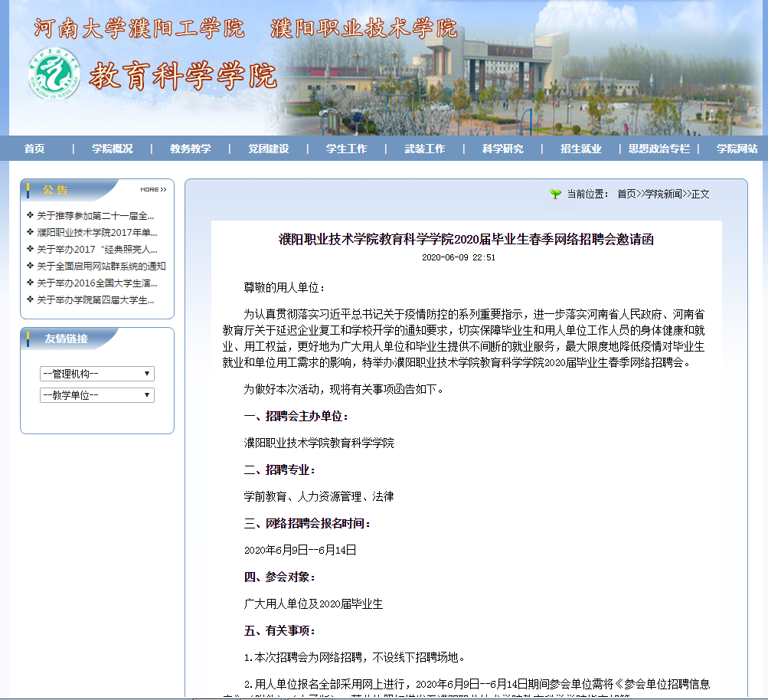The width and height of the screenshot is (768, 700).
Task: Click the heading 二、招聘专业:
Action: pos(279,470)
